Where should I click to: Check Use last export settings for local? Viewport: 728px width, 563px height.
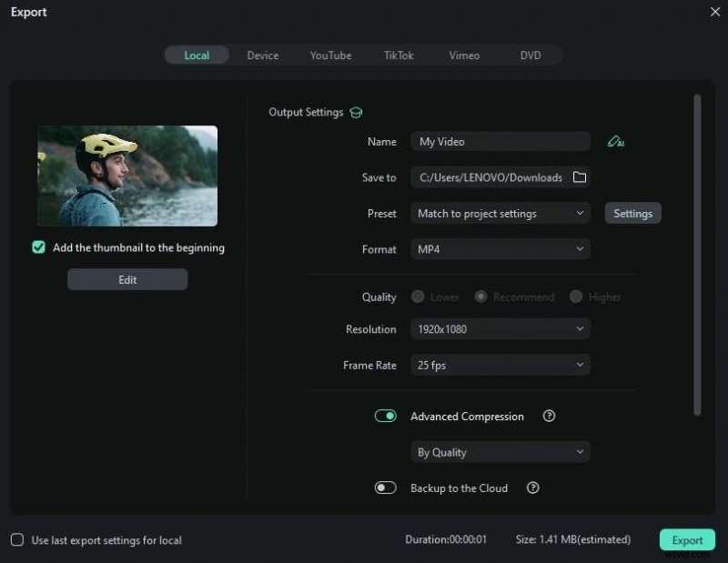[15, 539]
